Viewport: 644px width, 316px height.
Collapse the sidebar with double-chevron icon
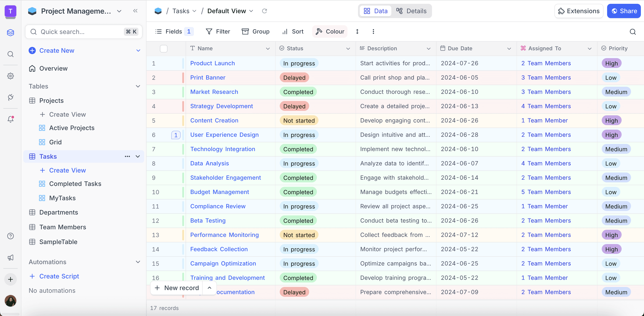click(x=135, y=11)
